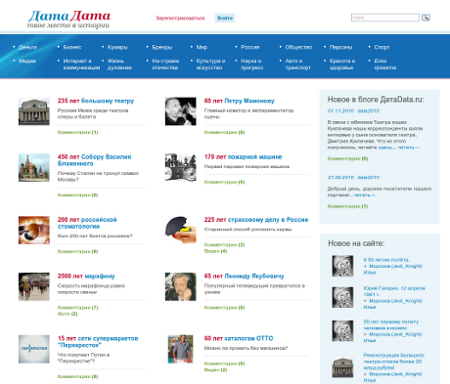450x384 pixels.
Task: Click the dentistry article thumbnail
Action: point(34,230)
